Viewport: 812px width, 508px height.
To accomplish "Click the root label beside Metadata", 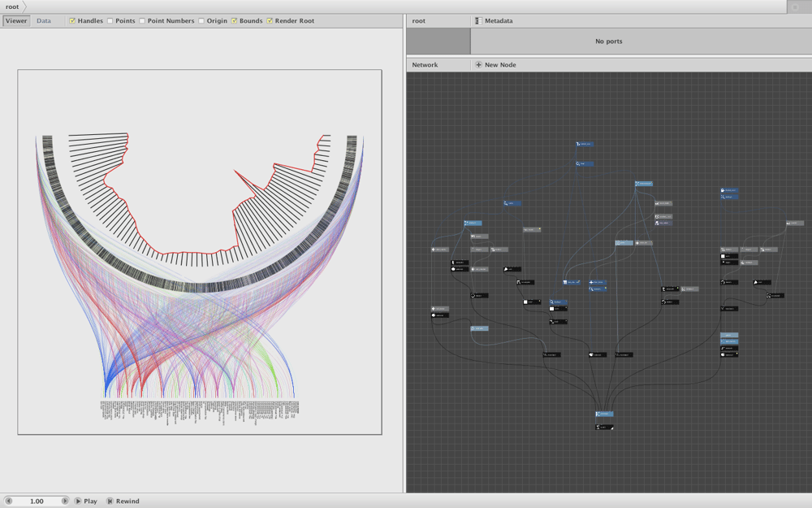I will coord(418,21).
